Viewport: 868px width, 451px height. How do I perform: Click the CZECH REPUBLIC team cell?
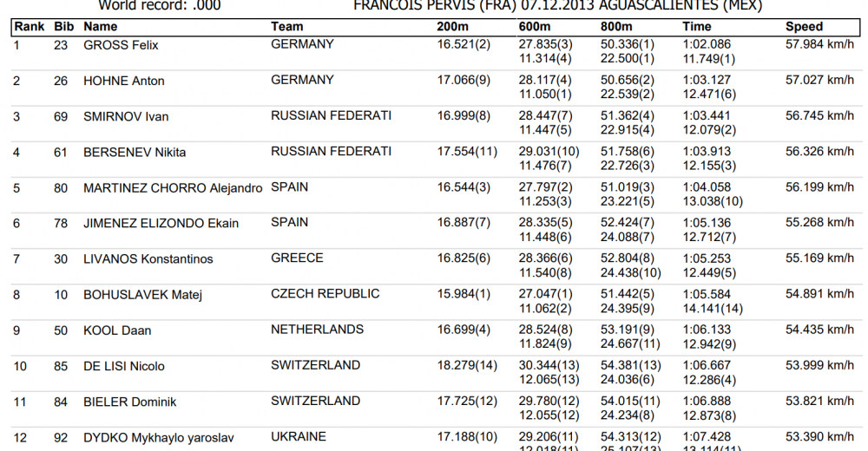[325, 294]
